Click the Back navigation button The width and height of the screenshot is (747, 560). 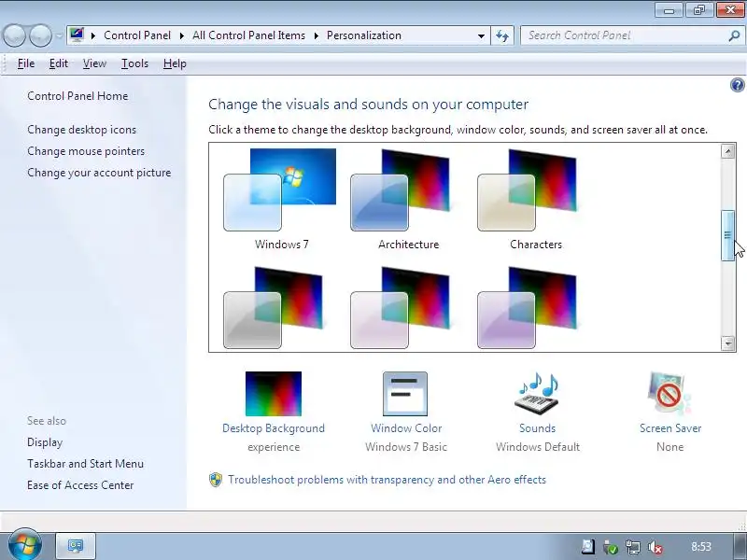[14, 35]
